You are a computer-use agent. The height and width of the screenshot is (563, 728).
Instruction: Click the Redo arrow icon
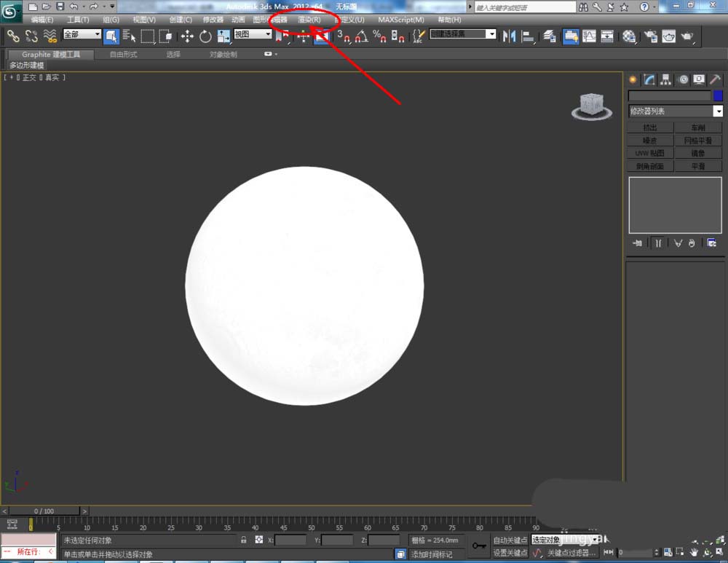(94, 7)
